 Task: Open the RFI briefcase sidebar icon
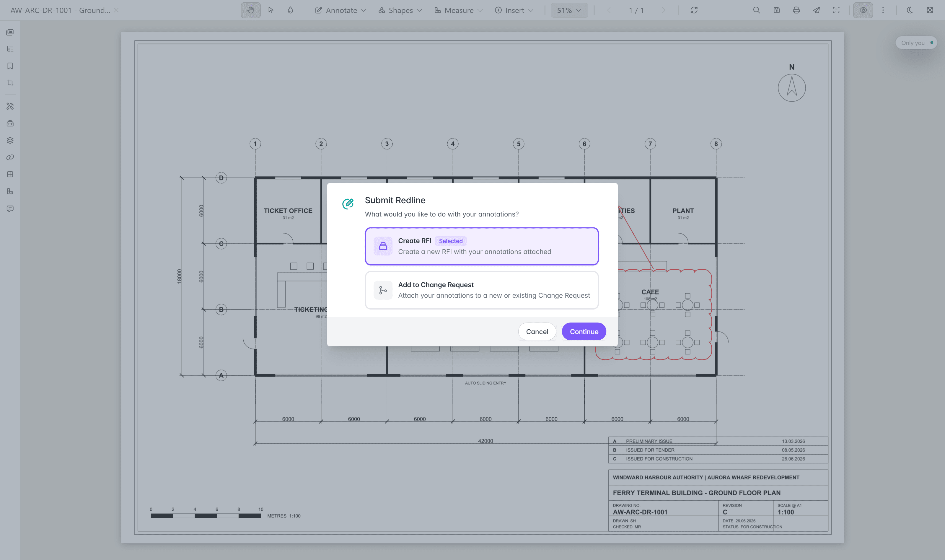(x=10, y=123)
